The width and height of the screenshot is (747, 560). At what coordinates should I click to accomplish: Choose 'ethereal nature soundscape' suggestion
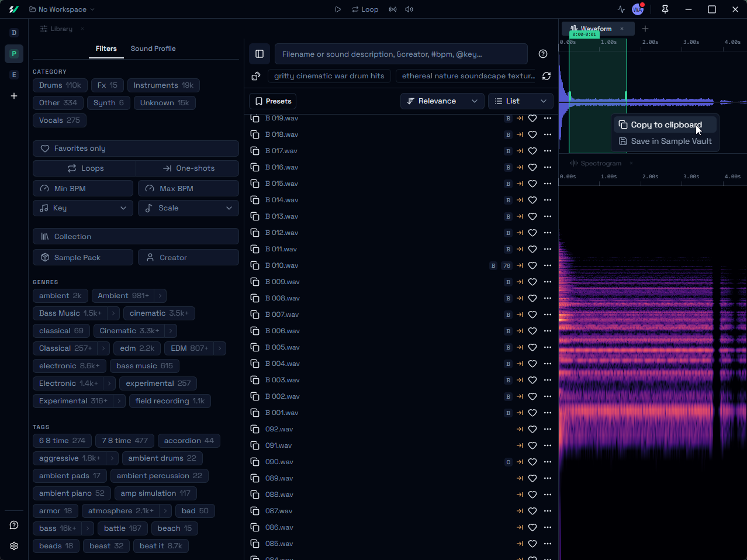[468, 76]
